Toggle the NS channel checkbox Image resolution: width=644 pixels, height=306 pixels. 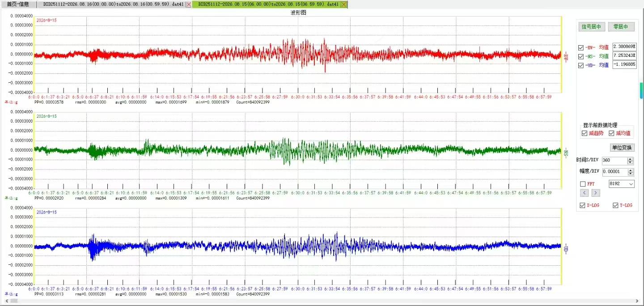581,56
